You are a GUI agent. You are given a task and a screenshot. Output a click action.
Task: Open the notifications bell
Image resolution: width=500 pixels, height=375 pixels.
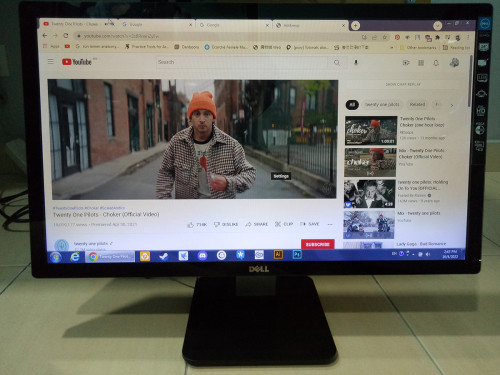436,63
